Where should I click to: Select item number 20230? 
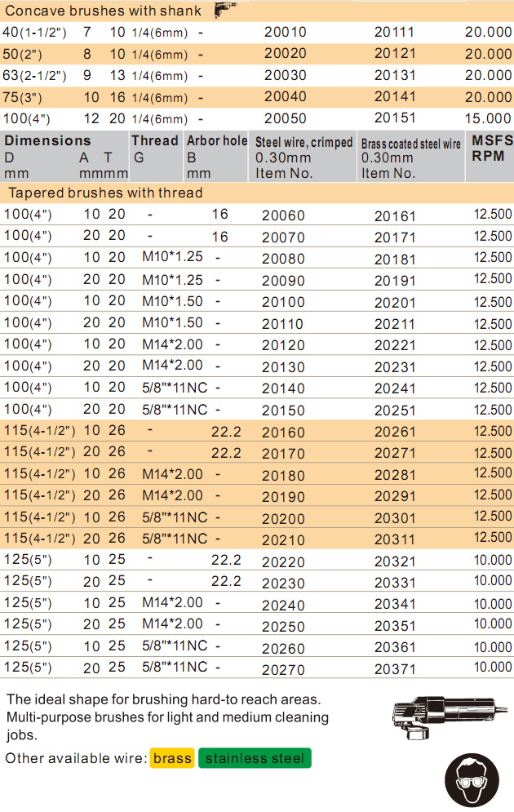point(283,583)
